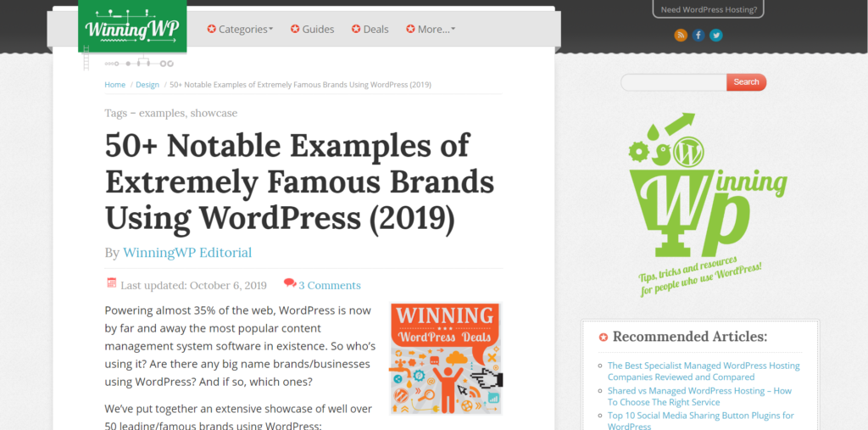Open Top 10 Social Media Sharing Plugins article
The image size is (868, 430).
click(701, 421)
